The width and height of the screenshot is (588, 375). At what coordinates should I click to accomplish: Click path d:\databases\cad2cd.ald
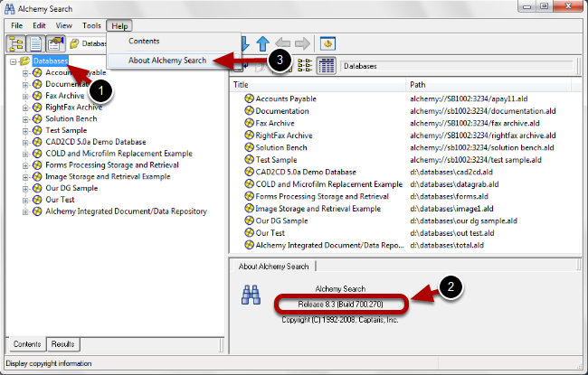pyautogui.click(x=451, y=173)
